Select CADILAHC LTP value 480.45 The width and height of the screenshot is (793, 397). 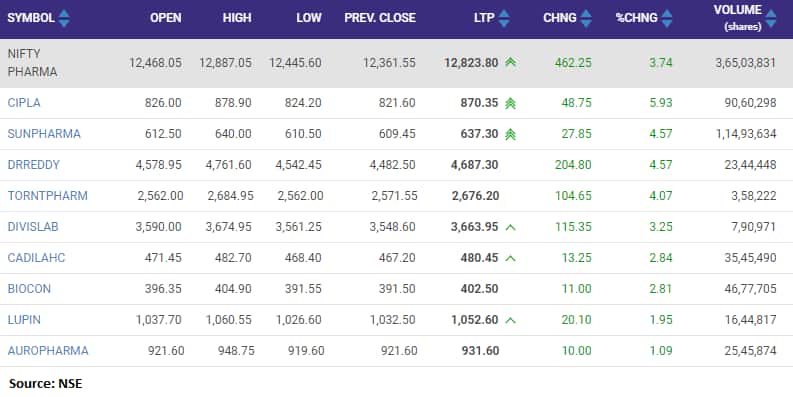pos(479,258)
